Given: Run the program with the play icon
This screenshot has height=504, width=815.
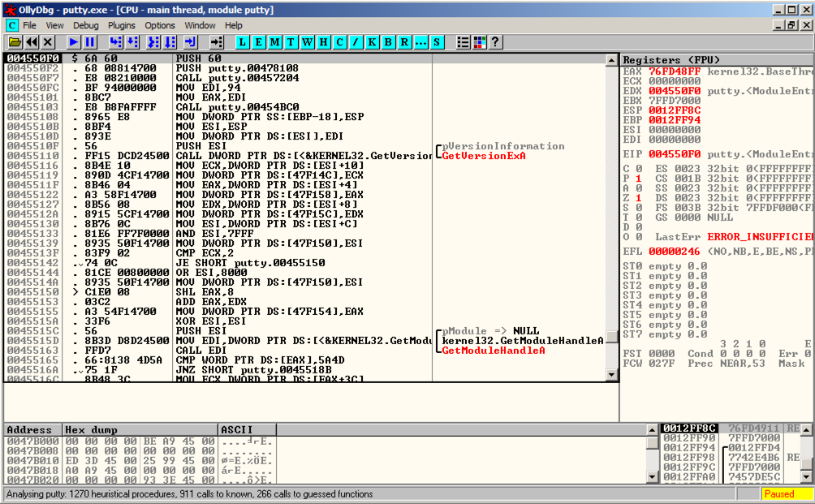Looking at the screenshot, I should 73,41.
